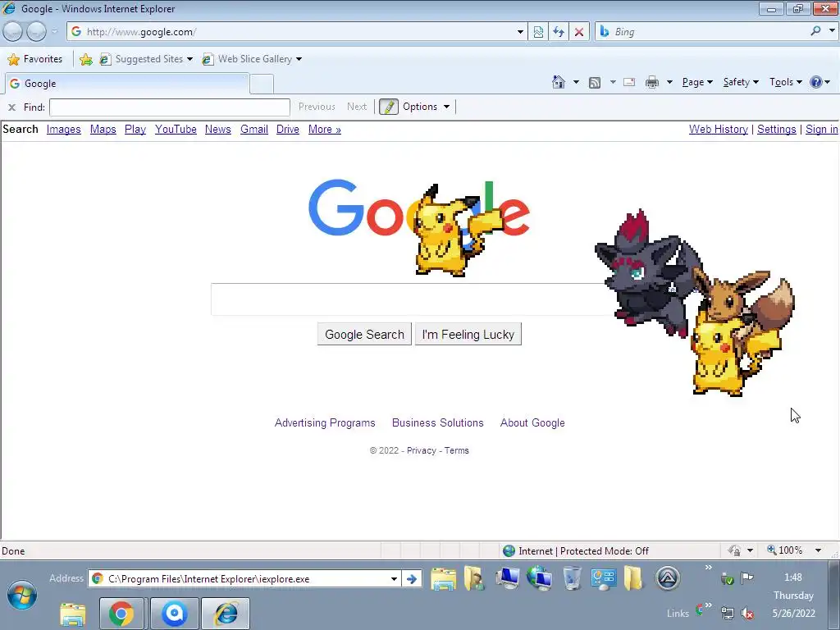Click the network tray icon
This screenshot has width=840, height=630.
tap(728, 613)
